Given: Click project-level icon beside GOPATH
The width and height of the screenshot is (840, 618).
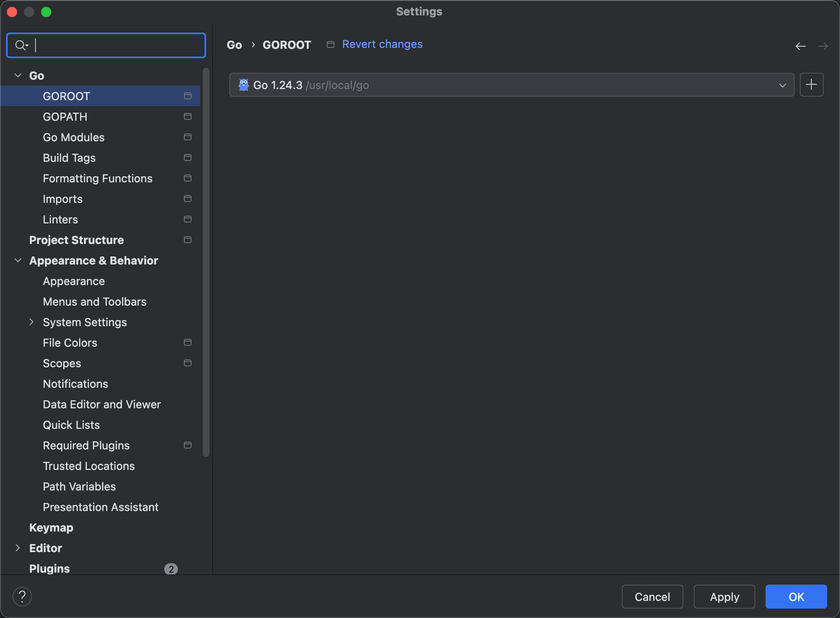Looking at the screenshot, I should pos(187,116).
